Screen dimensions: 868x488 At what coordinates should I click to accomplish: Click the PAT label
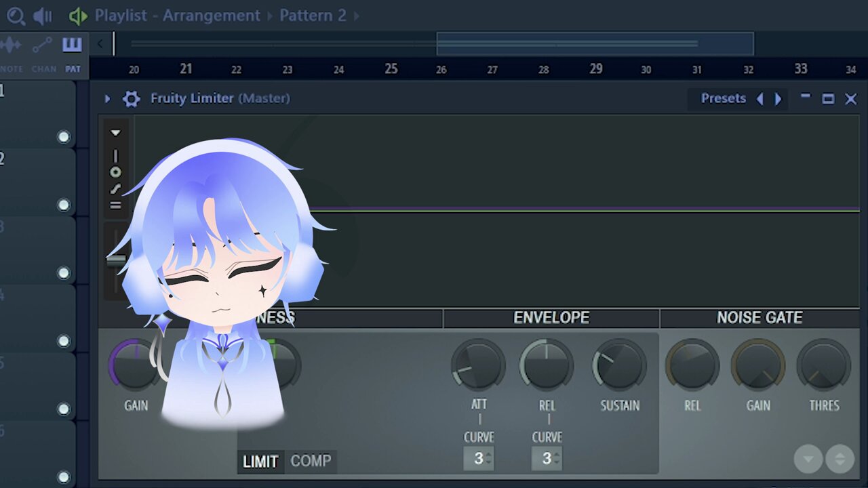pyautogui.click(x=73, y=69)
